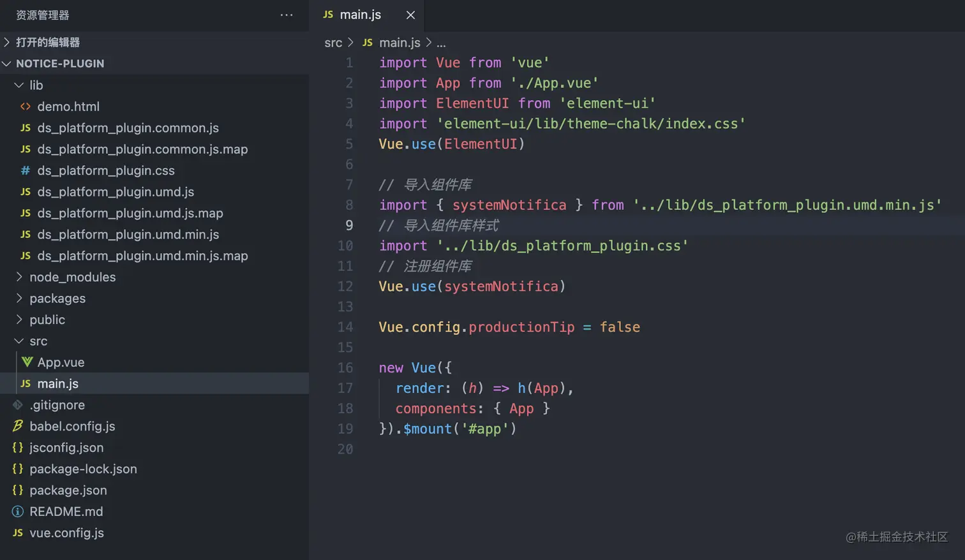Click JS icon of ds_platform_plugin.common.js
This screenshot has height=560, width=965.
click(x=26, y=128)
